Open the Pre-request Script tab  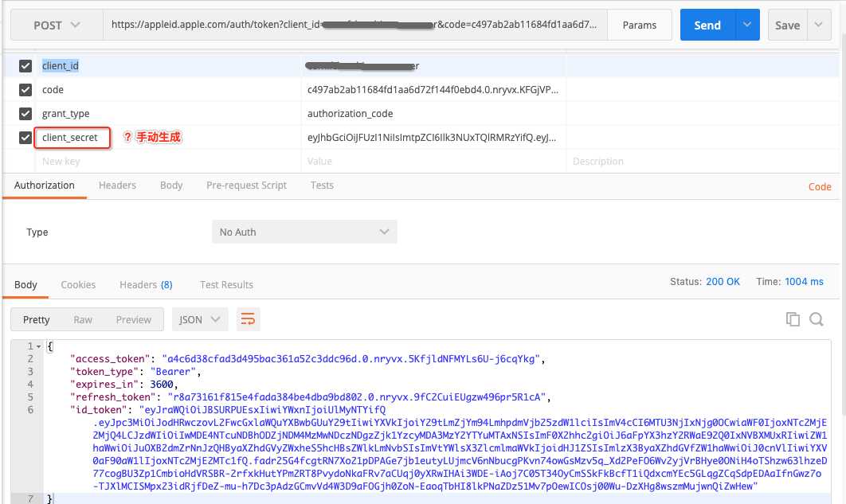pyautogui.click(x=246, y=186)
